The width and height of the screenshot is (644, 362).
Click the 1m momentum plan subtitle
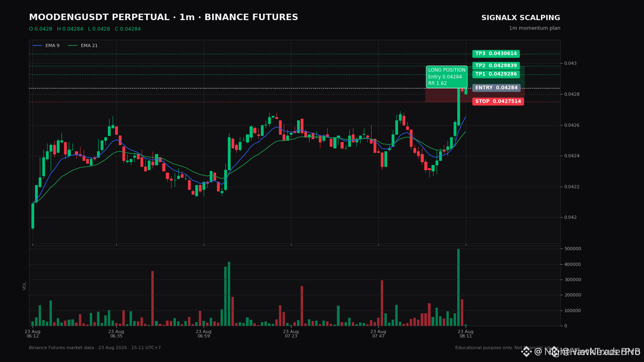[535, 28]
